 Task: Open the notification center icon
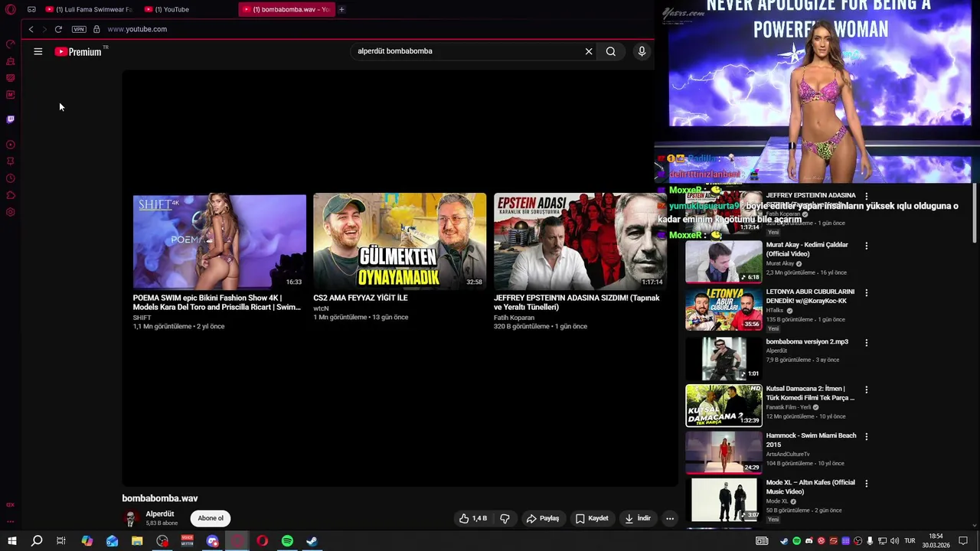(x=963, y=541)
